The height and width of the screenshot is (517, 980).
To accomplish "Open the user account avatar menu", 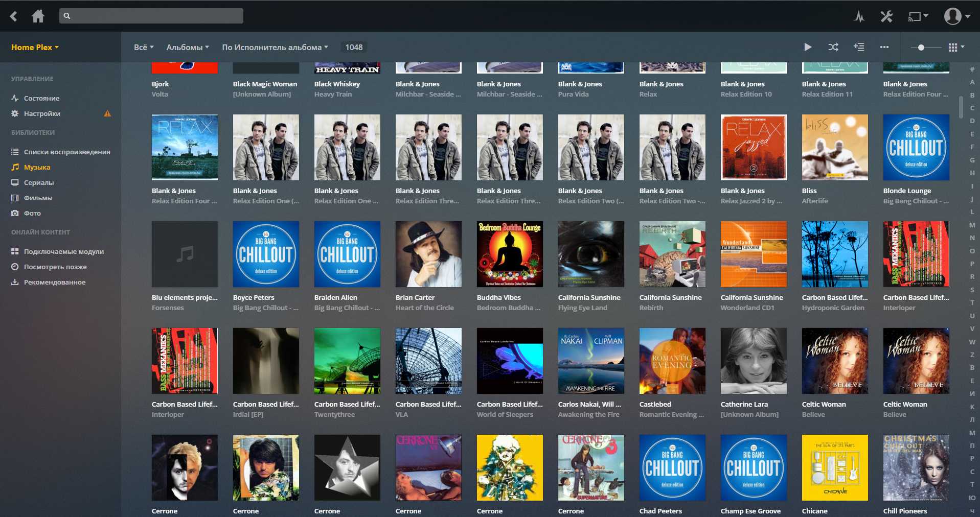I will click(956, 16).
